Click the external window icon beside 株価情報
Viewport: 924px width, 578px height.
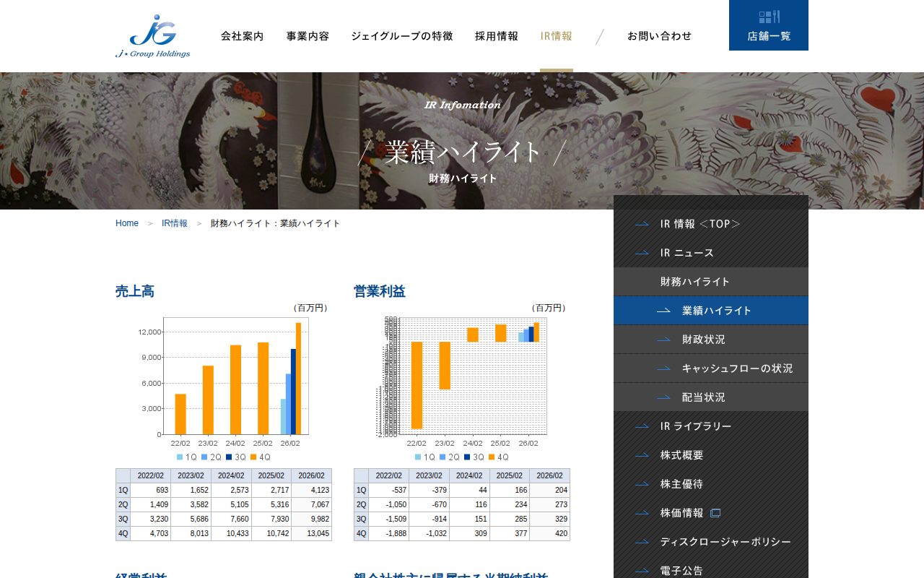click(x=715, y=513)
